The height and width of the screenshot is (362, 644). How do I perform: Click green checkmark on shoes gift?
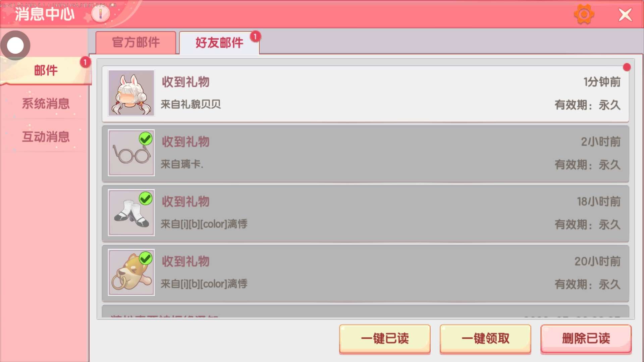coord(146,198)
